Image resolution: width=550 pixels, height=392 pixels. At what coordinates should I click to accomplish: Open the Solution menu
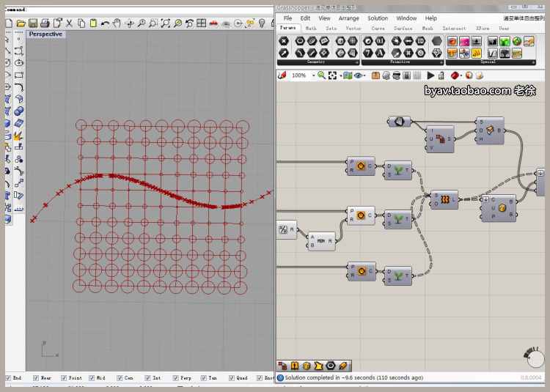(x=378, y=18)
